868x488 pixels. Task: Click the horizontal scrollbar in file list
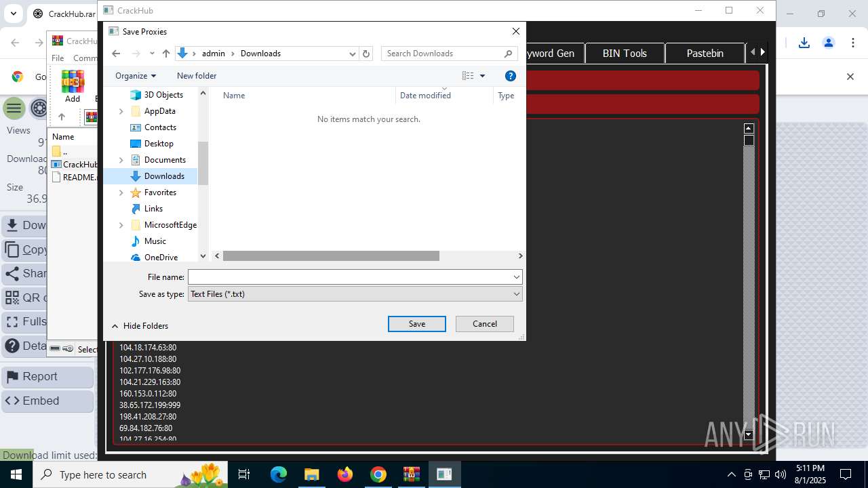[331, 256]
